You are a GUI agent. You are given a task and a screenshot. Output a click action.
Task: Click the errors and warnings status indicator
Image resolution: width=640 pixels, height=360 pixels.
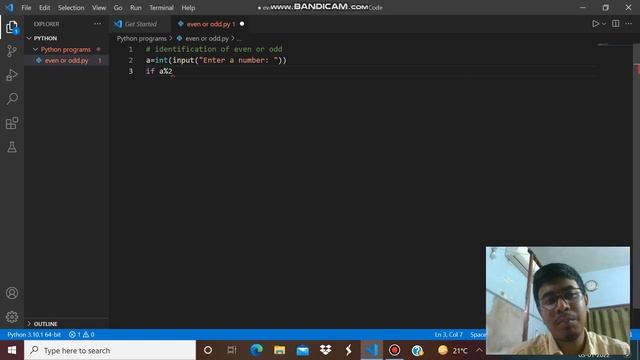pos(82,334)
